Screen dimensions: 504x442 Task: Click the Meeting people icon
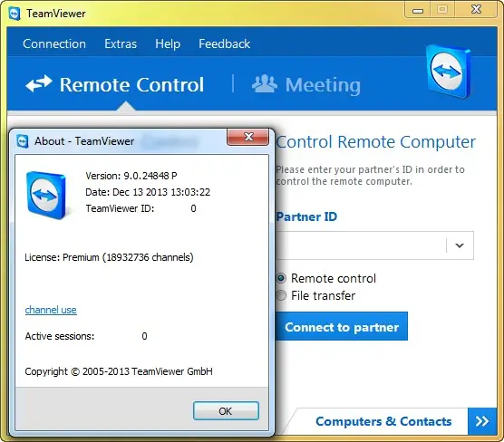[265, 84]
